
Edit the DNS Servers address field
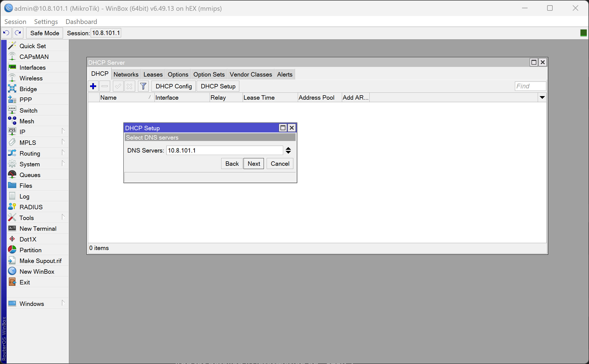224,150
